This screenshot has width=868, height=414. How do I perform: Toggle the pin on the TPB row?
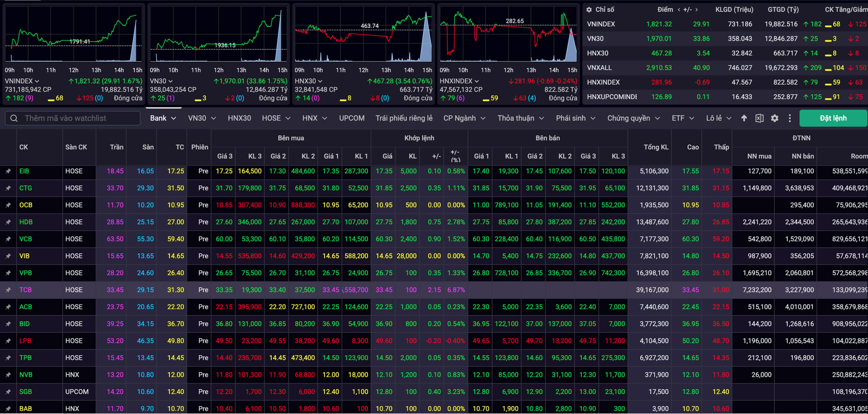pos(8,358)
